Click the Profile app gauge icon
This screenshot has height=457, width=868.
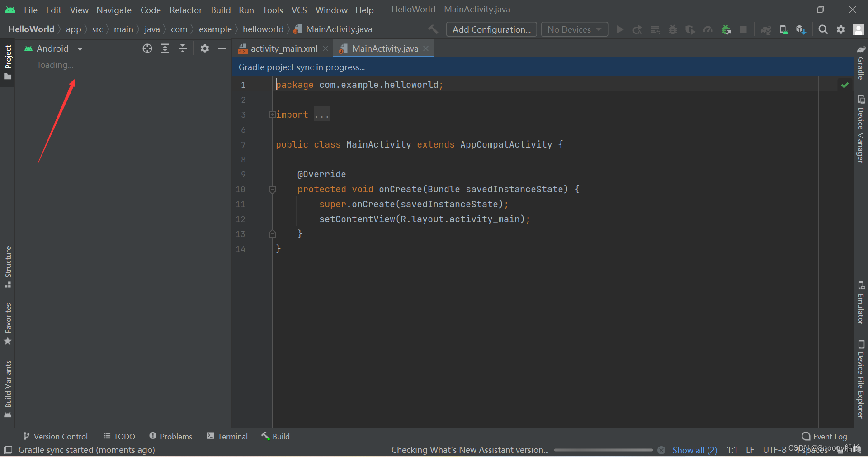coord(708,29)
